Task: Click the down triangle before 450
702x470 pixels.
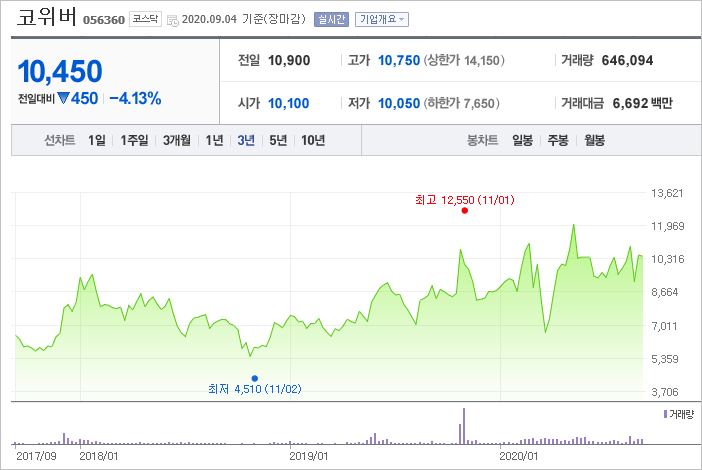Action: [63, 98]
